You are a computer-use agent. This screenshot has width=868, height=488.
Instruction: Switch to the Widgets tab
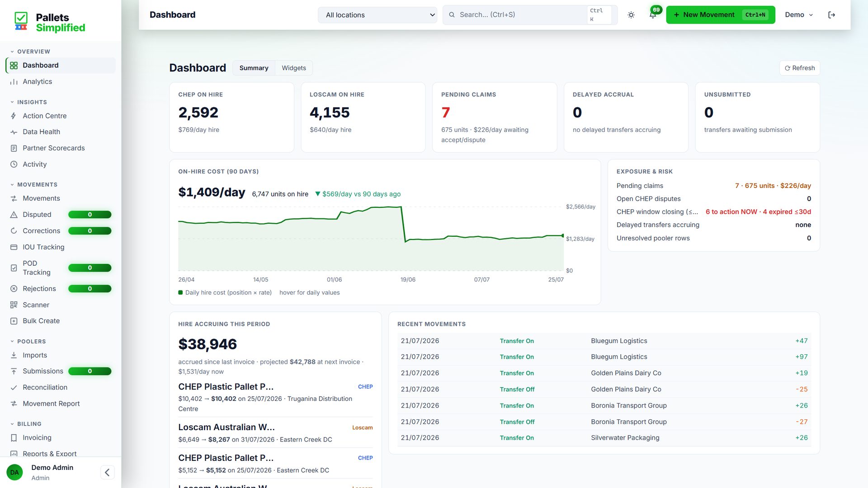294,68
